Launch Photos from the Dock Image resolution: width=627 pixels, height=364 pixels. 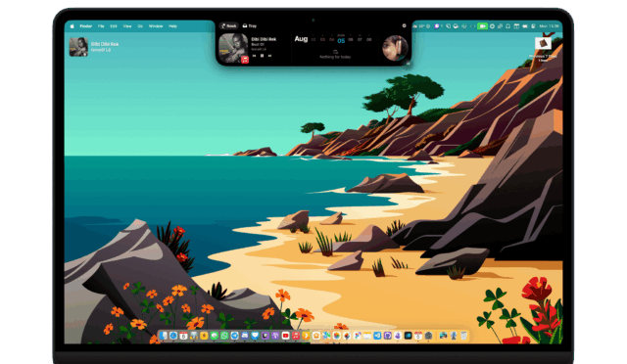(337, 336)
